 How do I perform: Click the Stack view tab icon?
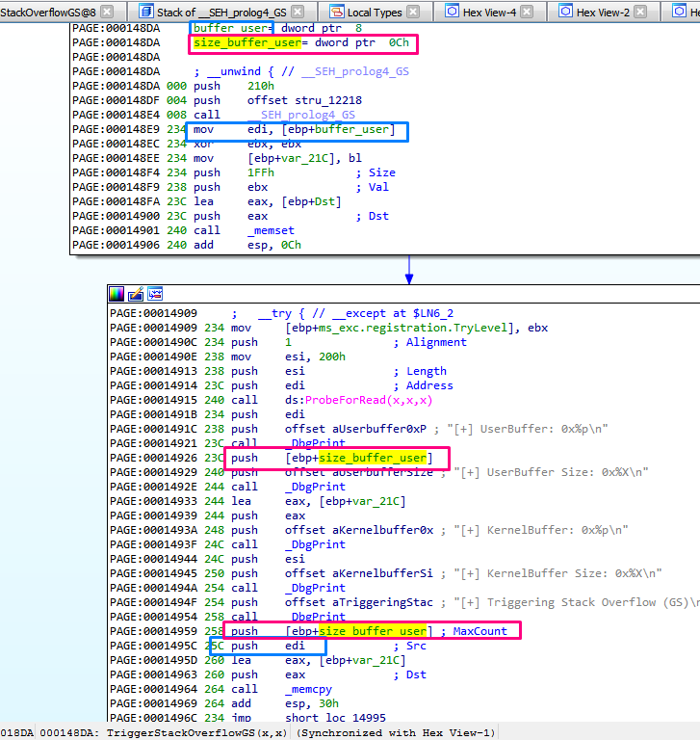pos(145,12)
